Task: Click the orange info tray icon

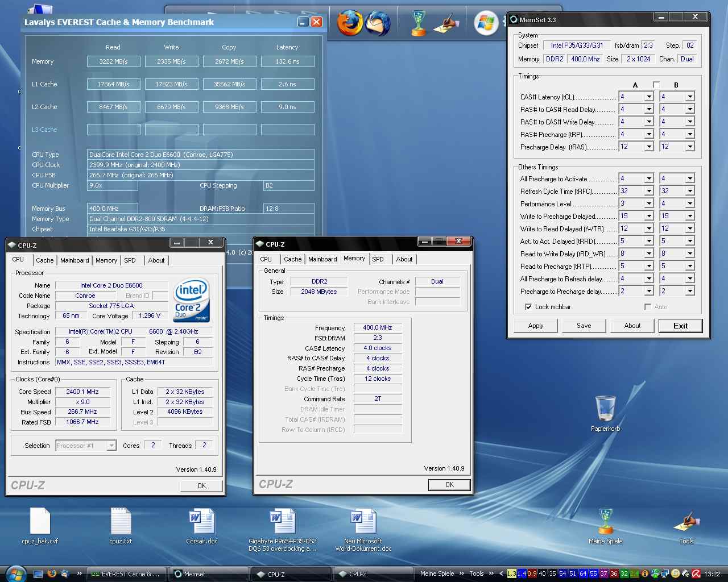Action: click(x=645, y=574)
